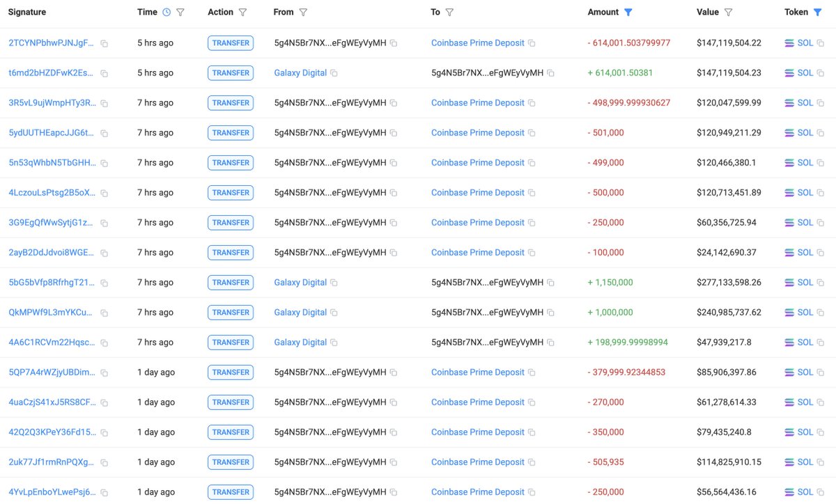Copy Galaxy Digital address in t6md2bHZDFwK2Es row
Viewport: 836px width, 504px height.
pos(334,73)
